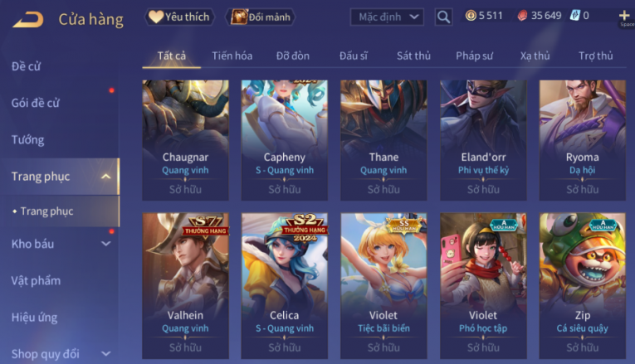This screenshot has height=364, width=635.
Task: Select the Violet Tiệc bãi biển skin card
Action: pyautogui.click(x=383, y=286)
